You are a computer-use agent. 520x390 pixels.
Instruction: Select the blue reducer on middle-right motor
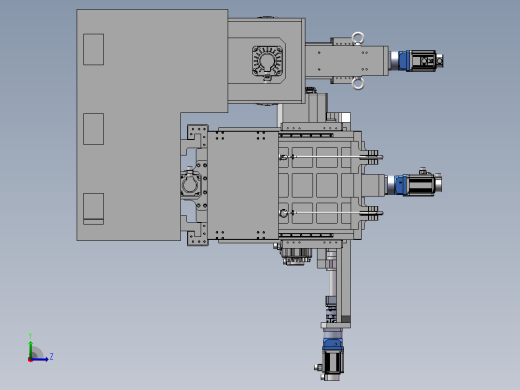coord(400,184)
